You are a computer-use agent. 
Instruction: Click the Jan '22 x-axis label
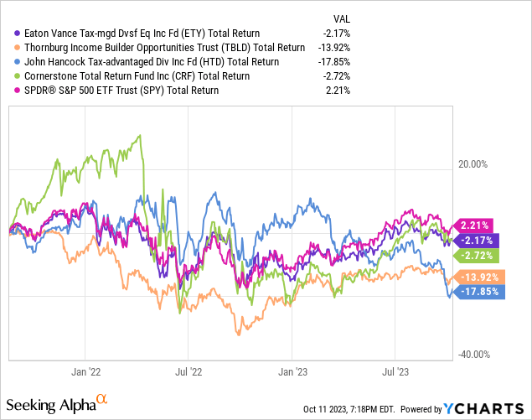pos(87,370)
